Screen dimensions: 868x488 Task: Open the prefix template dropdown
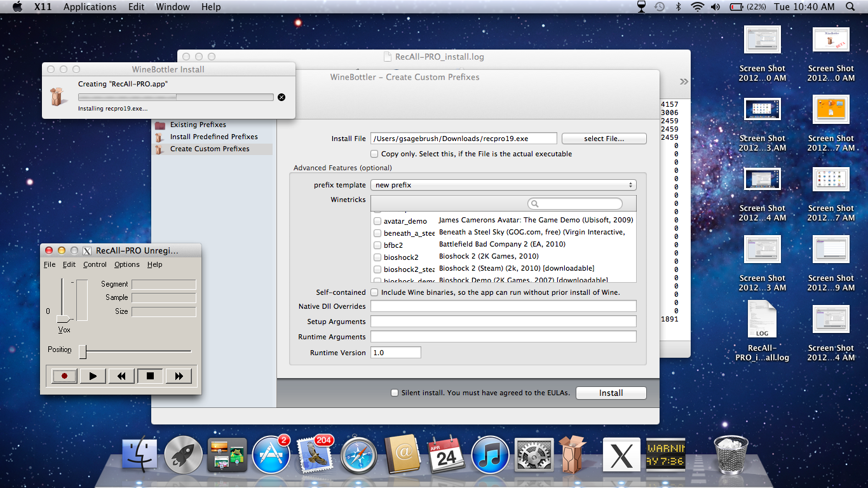click(503, 185)
